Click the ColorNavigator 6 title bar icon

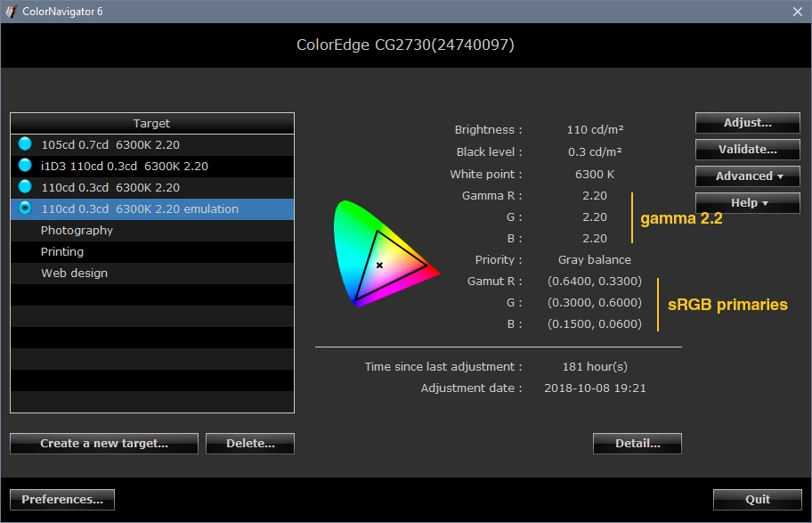(x=12, y=11)
